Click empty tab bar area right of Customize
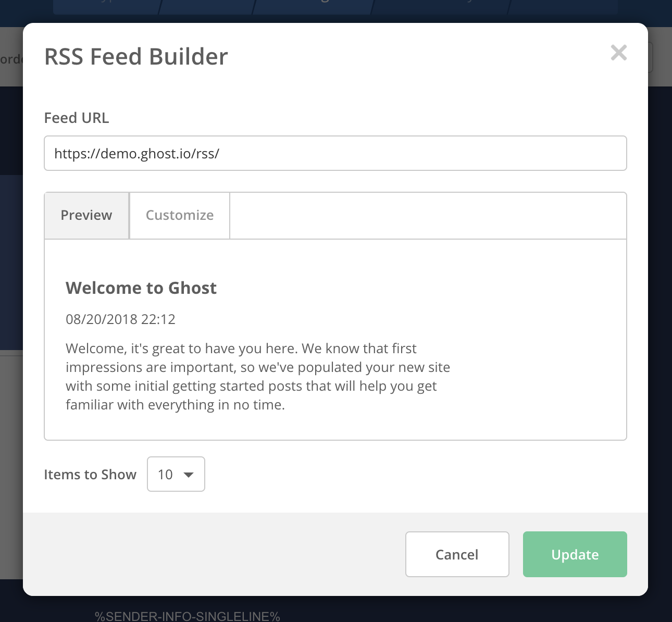The image size is (672, 622). [x=427, y=216]
